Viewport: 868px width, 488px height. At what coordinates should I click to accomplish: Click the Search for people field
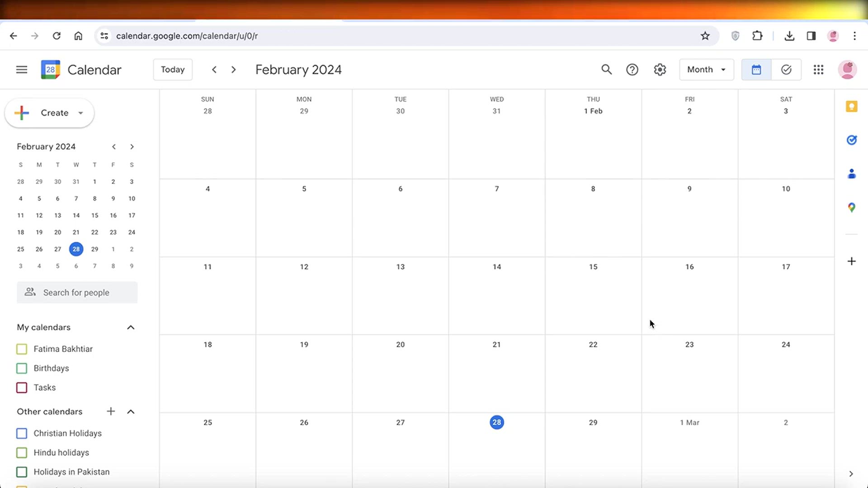pos(77,292)
